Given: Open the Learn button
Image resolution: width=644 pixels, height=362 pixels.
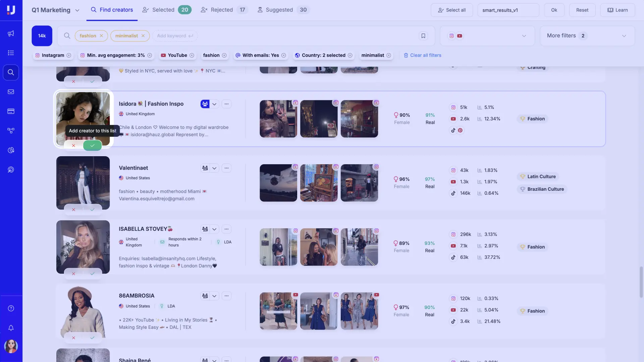Looking at the screenshot, I should pos(618,10).
